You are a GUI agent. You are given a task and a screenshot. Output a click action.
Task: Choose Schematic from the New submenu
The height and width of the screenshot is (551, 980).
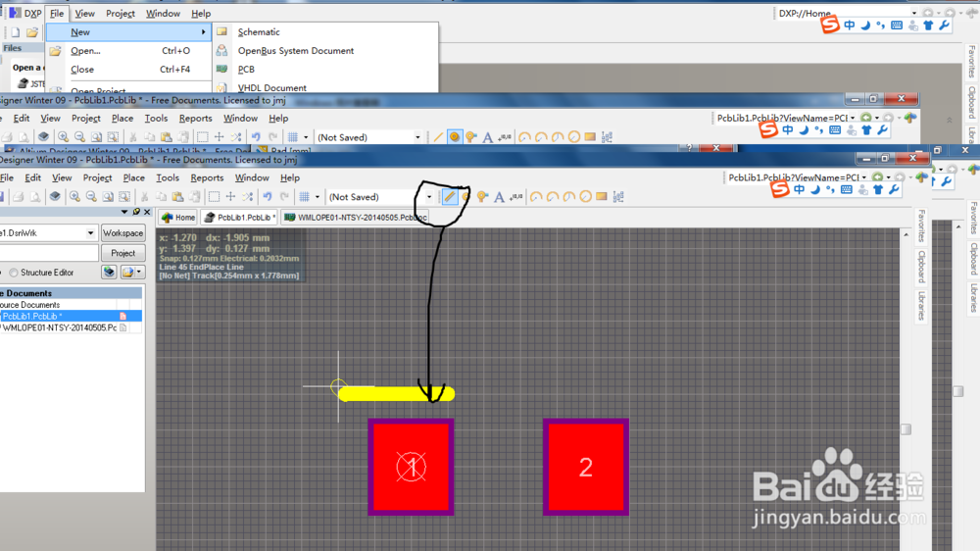click(259, 32)
